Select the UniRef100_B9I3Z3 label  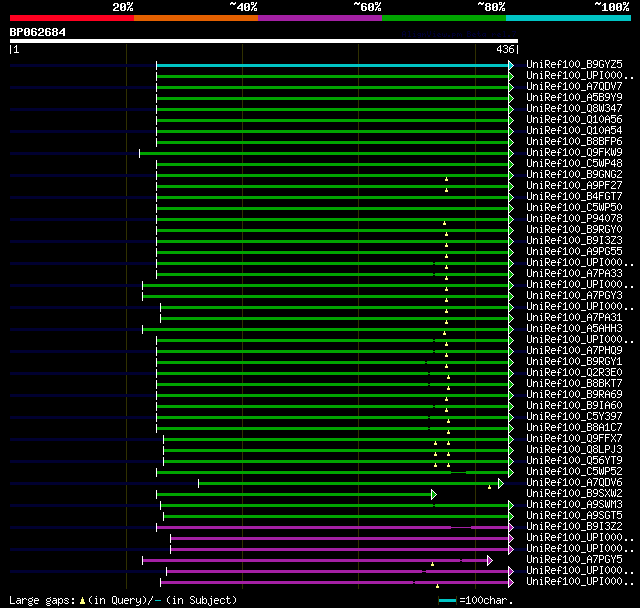click(x=574, y=241)
